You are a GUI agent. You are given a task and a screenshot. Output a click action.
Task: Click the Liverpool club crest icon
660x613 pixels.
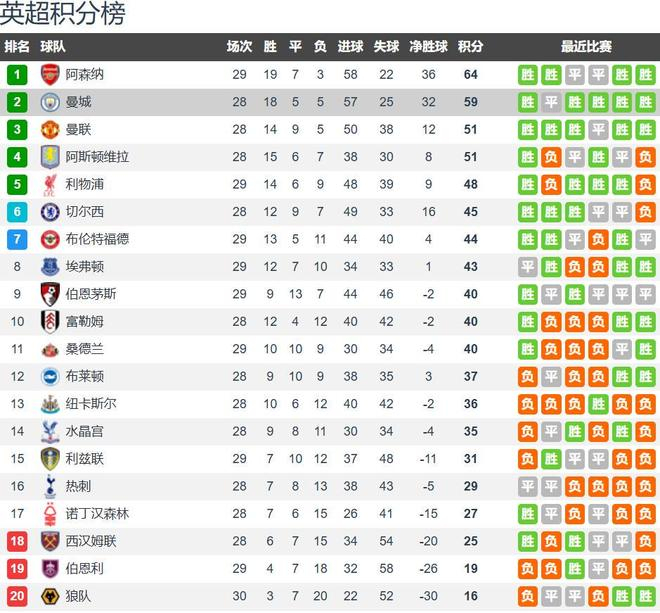point(50,184)
